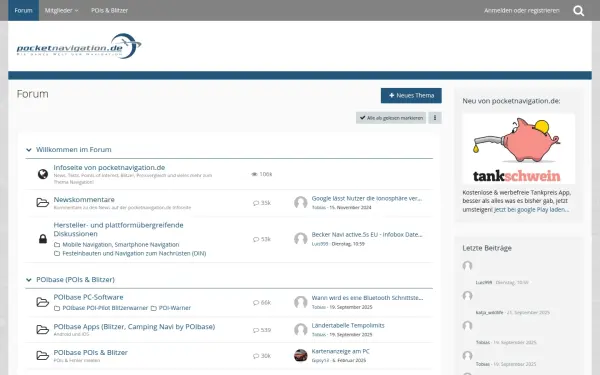Click the avatar beside Wann wird es eine Bluetooth post
600x375 pixels.
[x=301, y=302]
